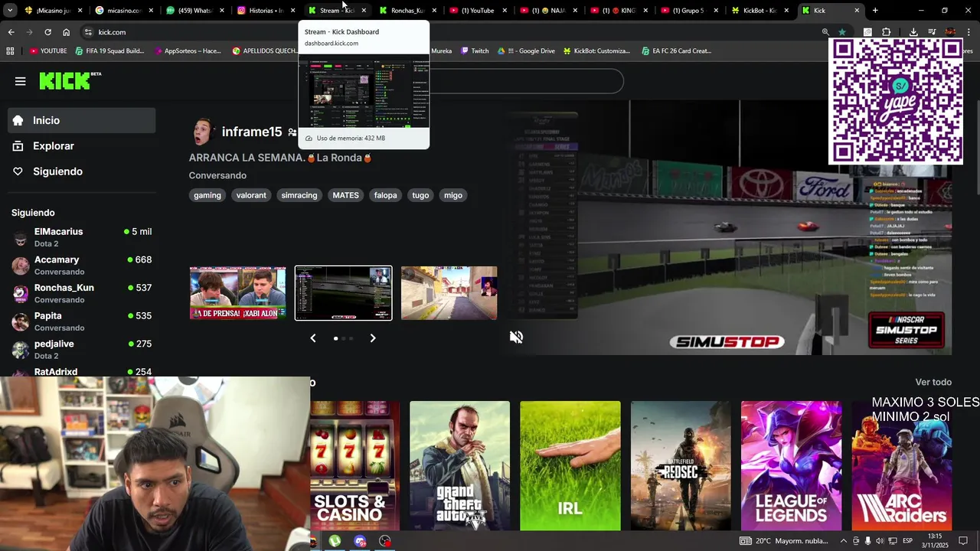980x551 pixels.
Task: Open FIFA 19 Squad Builder bookmark
Action: (109, 51)
